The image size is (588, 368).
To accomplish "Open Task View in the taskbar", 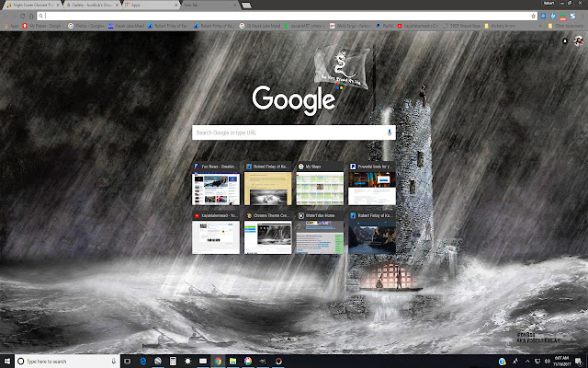I will point(128,362).
